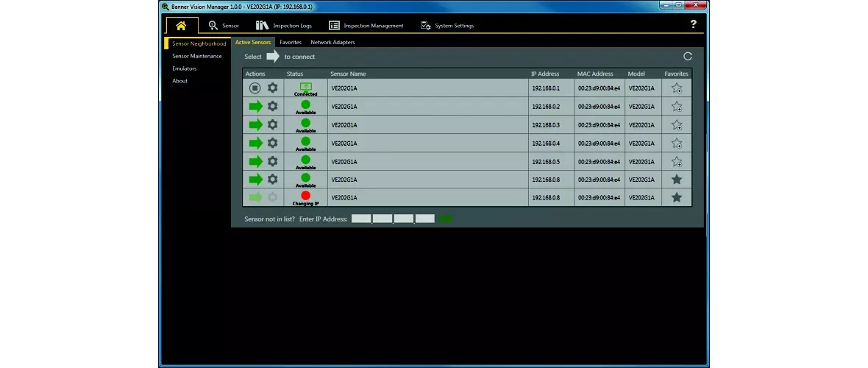Connect to sensor at 192.168.0.4
Image resolution: width=868 pixels, height=368 pixels.
(255, 143)
